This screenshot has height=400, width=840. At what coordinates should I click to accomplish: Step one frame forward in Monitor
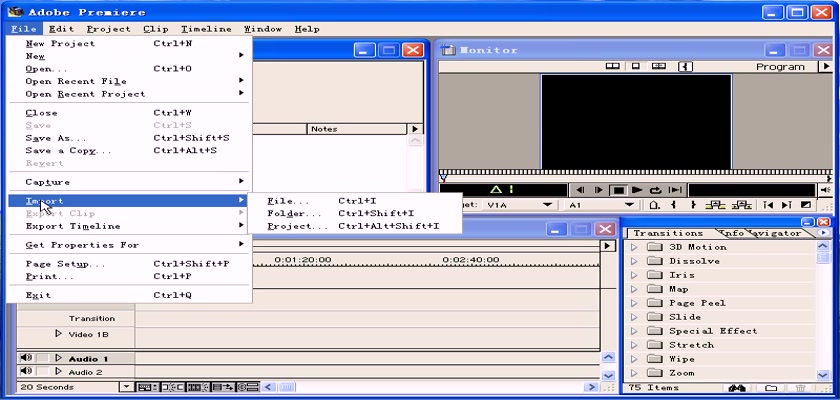[x=599, y=190]
